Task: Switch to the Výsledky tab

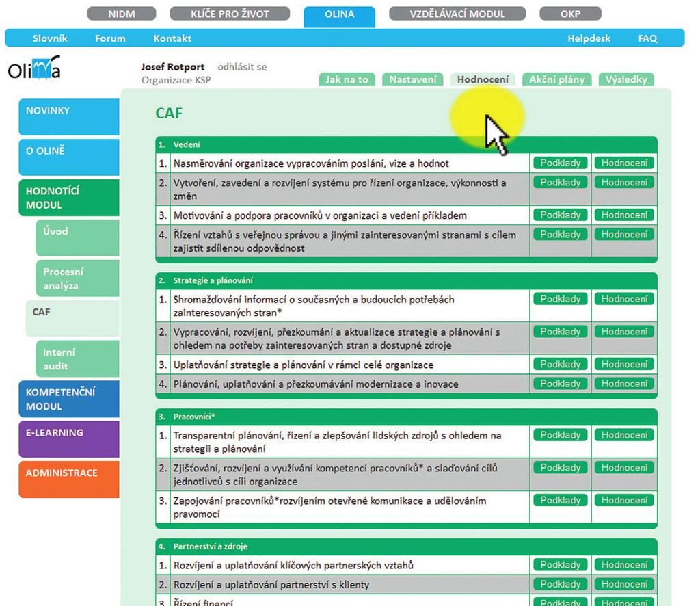Action: pos(626,79)
